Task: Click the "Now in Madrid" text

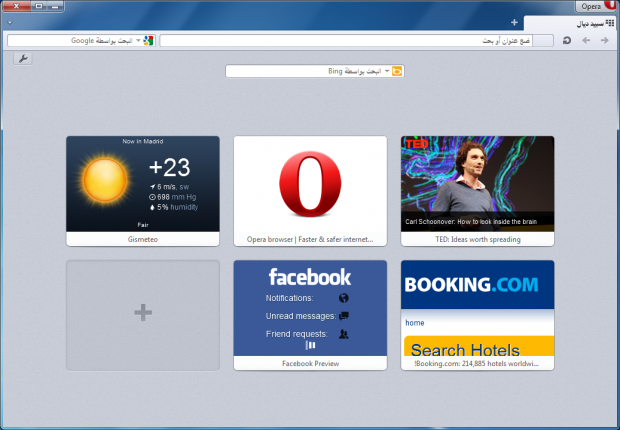Action: (x=143, y=141)
